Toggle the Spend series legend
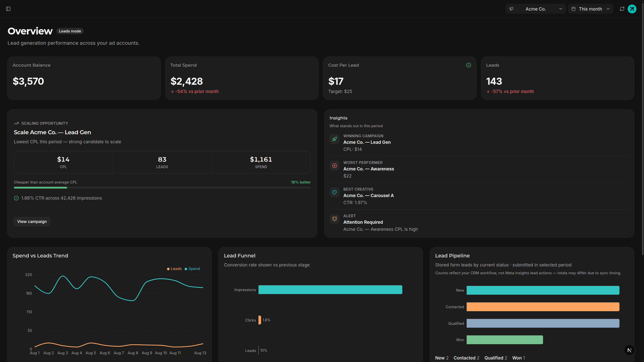This screenshot has width=644, height=362. click(x=192, y=269)
